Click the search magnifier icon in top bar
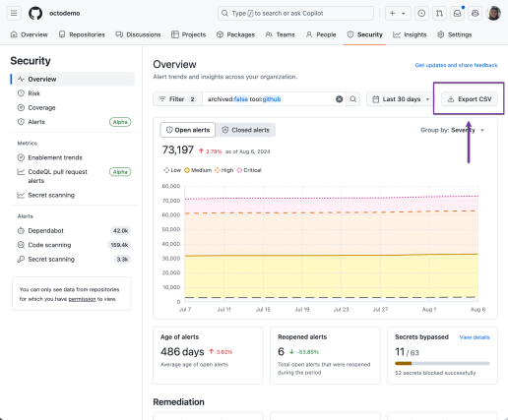 point(224,14)
